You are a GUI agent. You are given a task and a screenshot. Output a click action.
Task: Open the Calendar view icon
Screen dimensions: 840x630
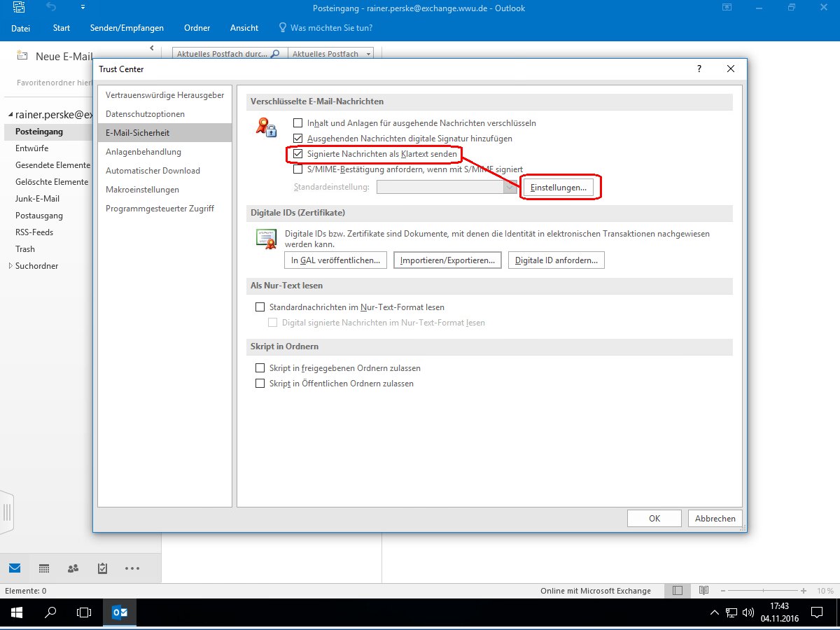click(44, 568)
